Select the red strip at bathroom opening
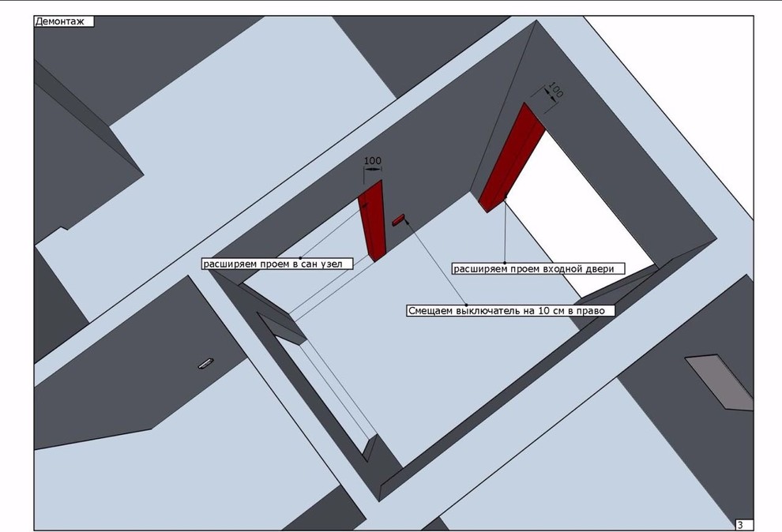This screenshot has height=532, width=782. [x=371, y=219]
